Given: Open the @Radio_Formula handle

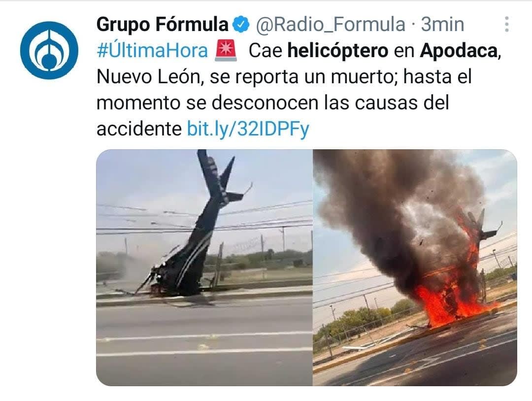Looking at the screenshot, I should [x=331, y=25].
